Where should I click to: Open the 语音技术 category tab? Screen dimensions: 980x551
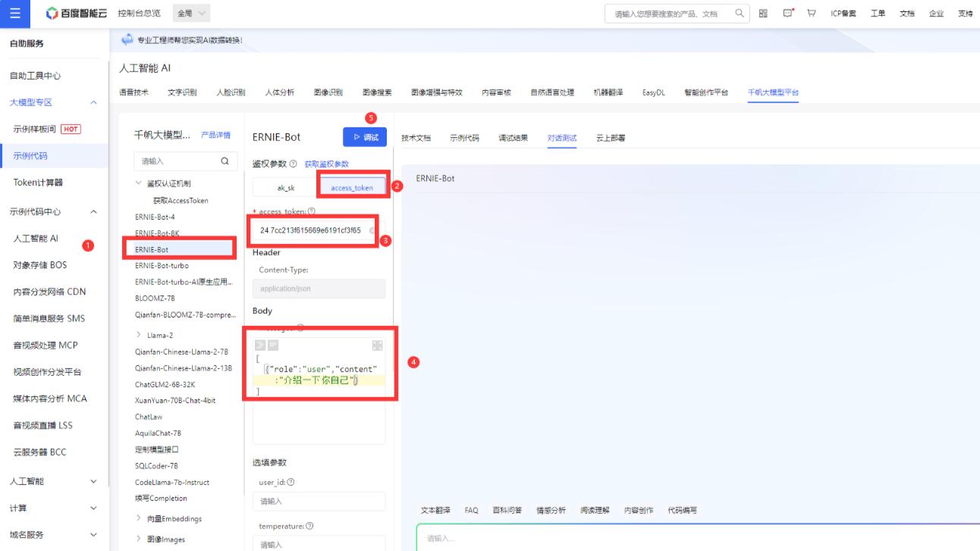(133, 92)
